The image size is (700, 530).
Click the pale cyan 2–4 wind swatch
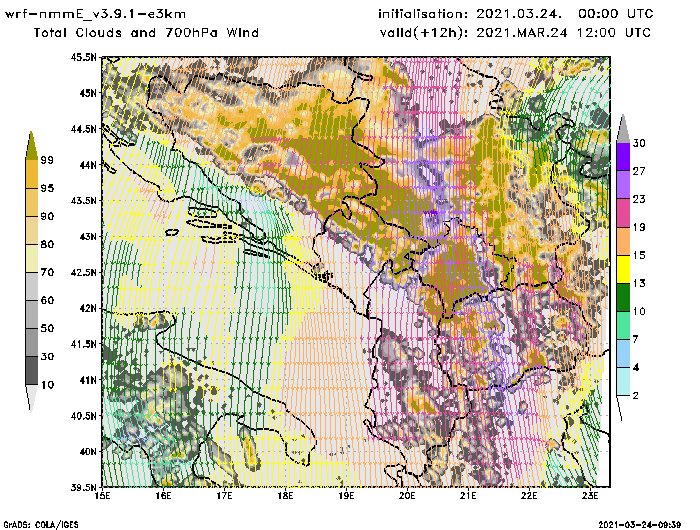(x=623, y=381)
